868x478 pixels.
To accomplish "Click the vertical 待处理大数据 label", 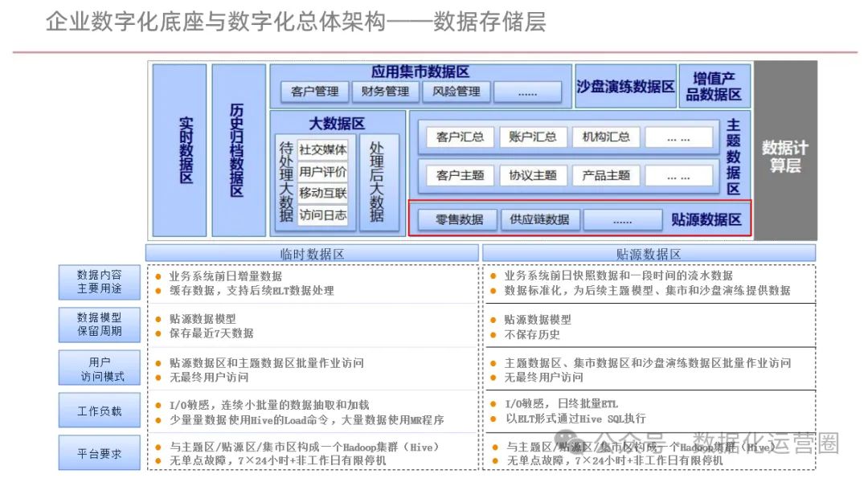I will [285, 182].
